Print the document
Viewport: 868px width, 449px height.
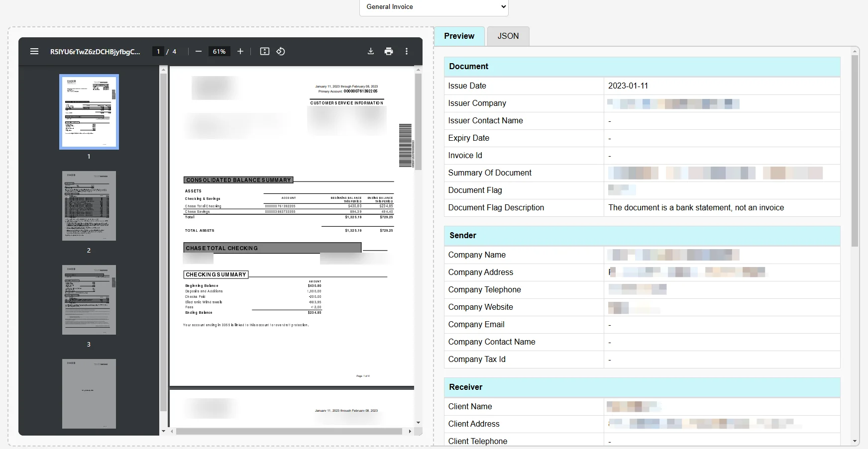tap(389, 51)
